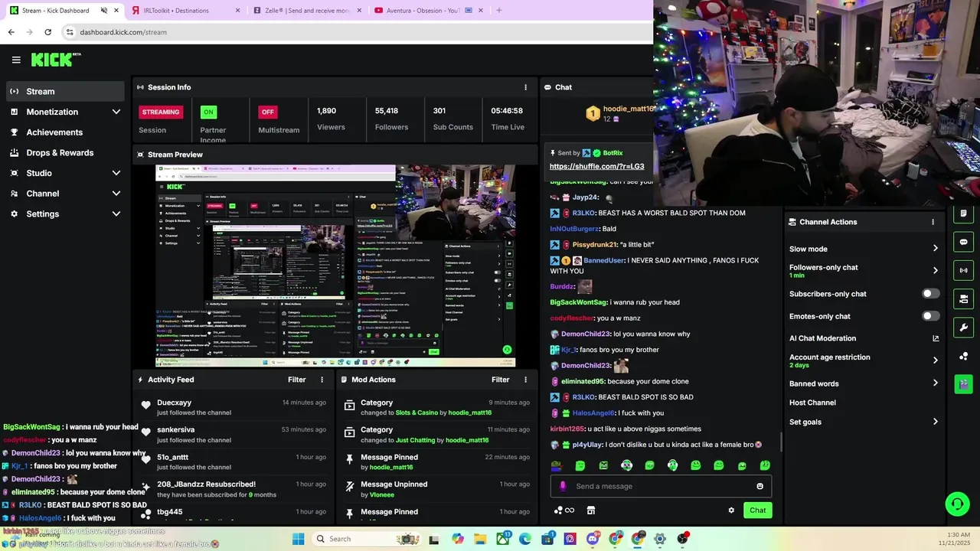
Task: Click the stream preview thumbnail
Action: [335, 266]
